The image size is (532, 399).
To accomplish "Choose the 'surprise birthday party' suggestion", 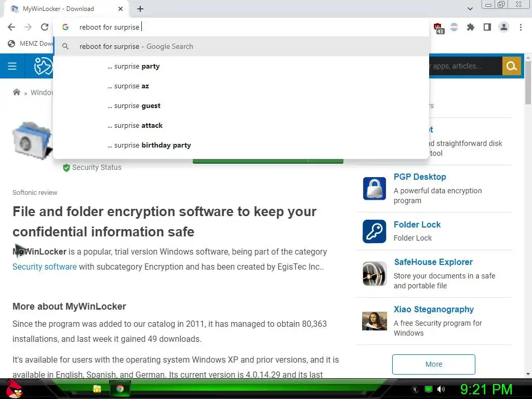I will [x=241, y=145].
